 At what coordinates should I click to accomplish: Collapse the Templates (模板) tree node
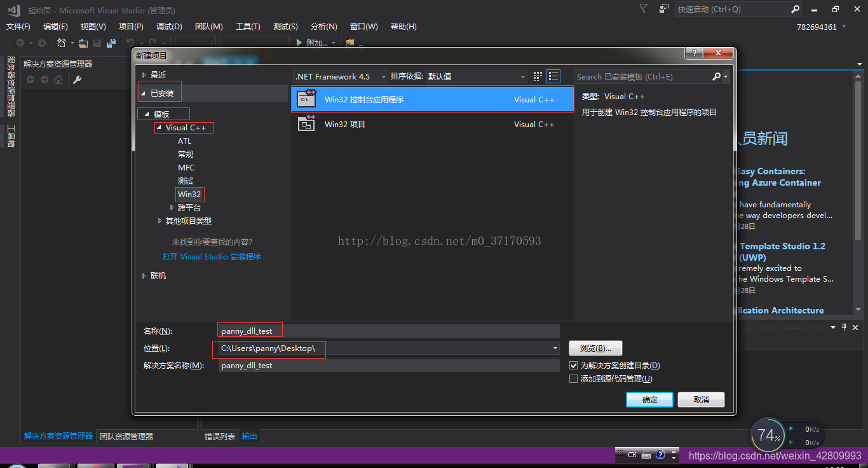(147, 114)
